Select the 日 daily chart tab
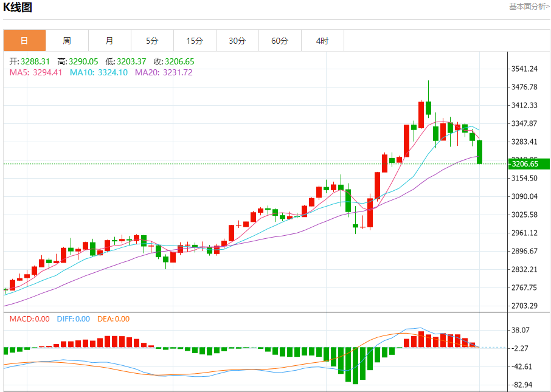Viewport: 551px width, 392px height. coord(24,41)
